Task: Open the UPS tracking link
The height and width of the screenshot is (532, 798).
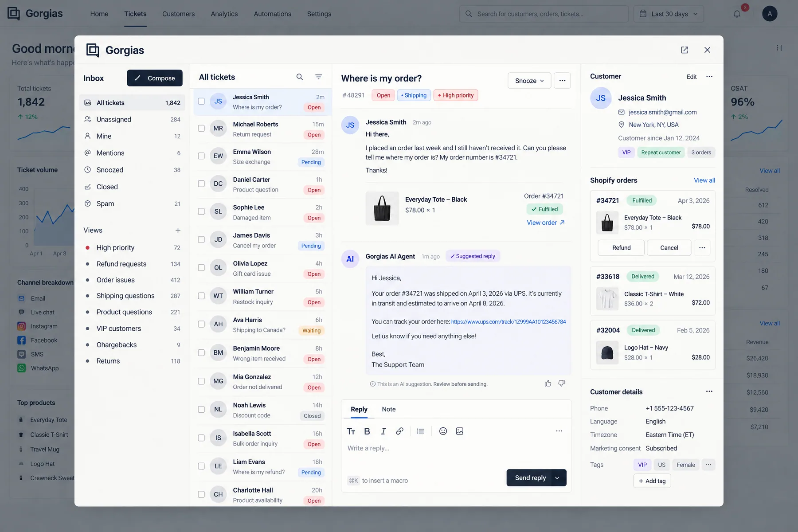Action: [509, 322]
